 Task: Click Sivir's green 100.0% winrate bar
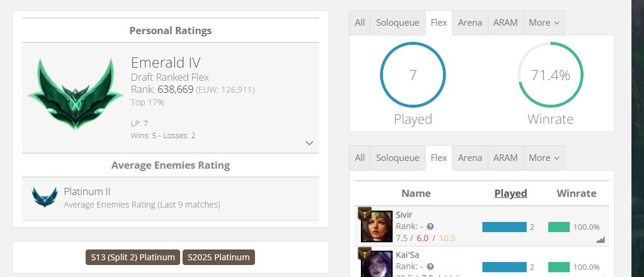(x=559, y=227)
